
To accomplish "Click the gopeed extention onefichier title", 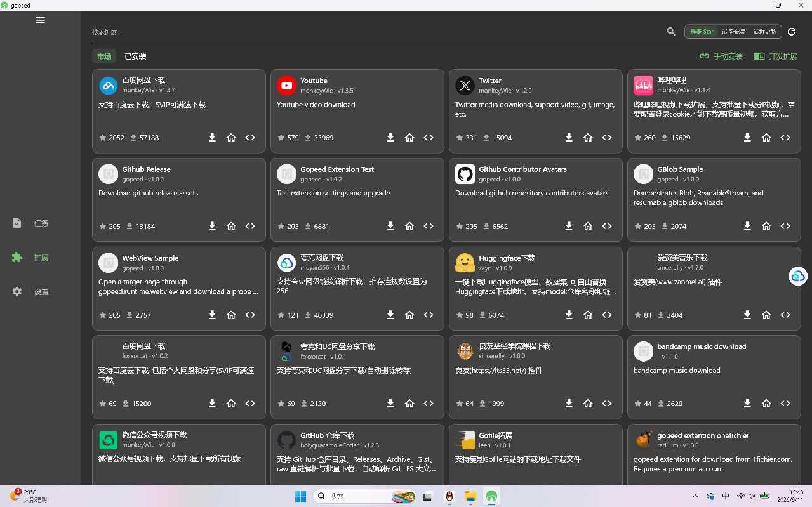I will pos(703,435).
